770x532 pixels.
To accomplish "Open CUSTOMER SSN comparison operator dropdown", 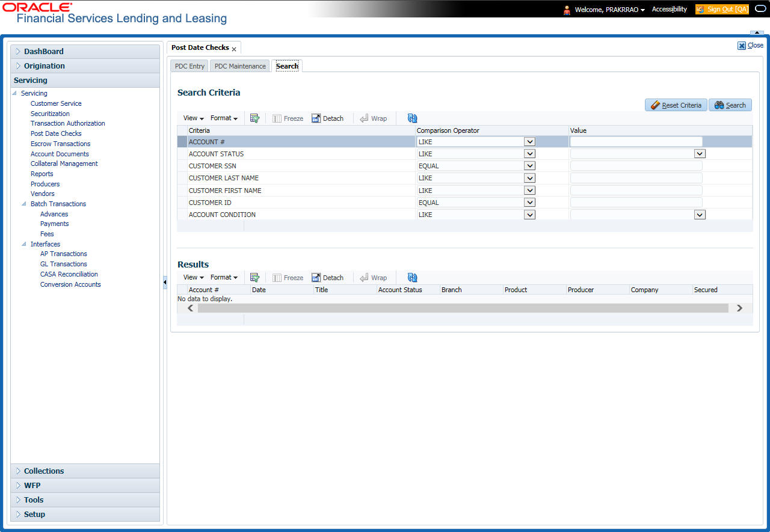I will tap(529, 166).
